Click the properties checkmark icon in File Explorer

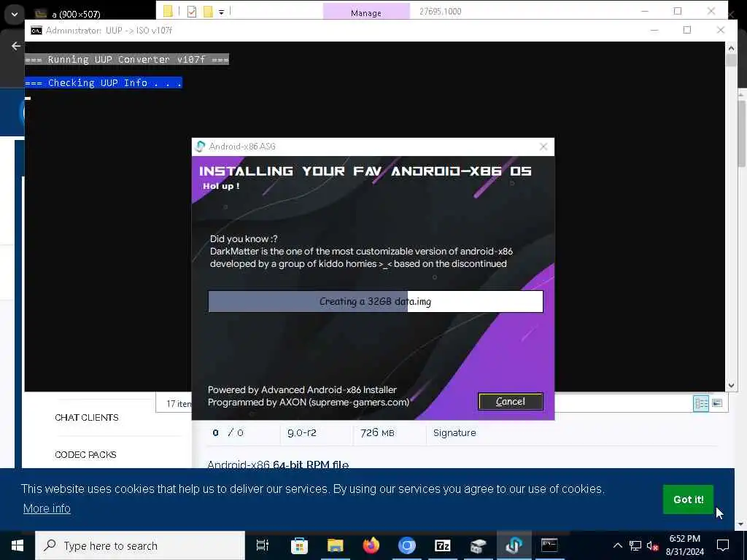(x=192, y=12)
